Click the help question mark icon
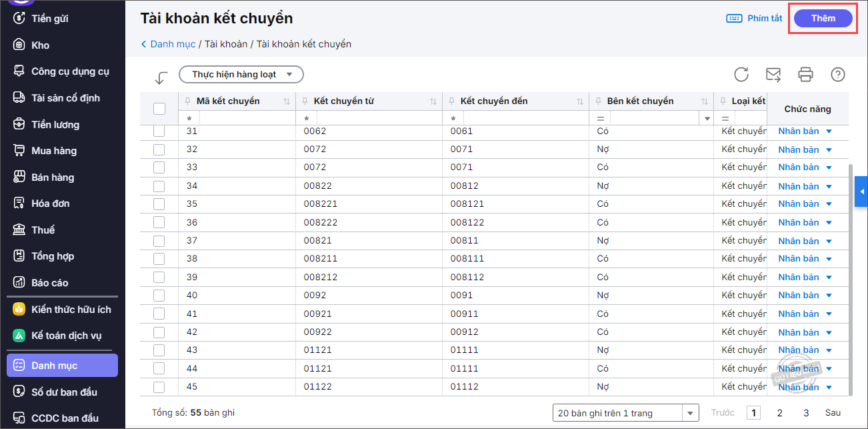This screenshot has height=429, width=868. [x=838, y=74]
